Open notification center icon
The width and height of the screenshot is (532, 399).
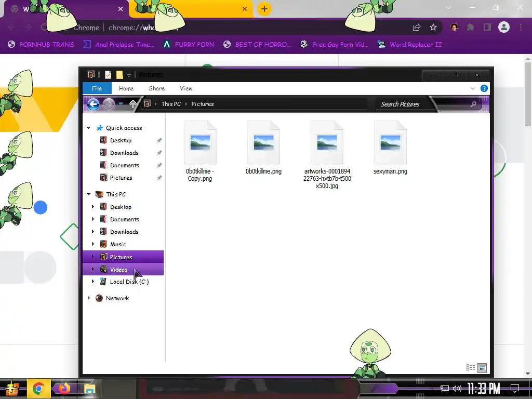(x=515, y=388)
